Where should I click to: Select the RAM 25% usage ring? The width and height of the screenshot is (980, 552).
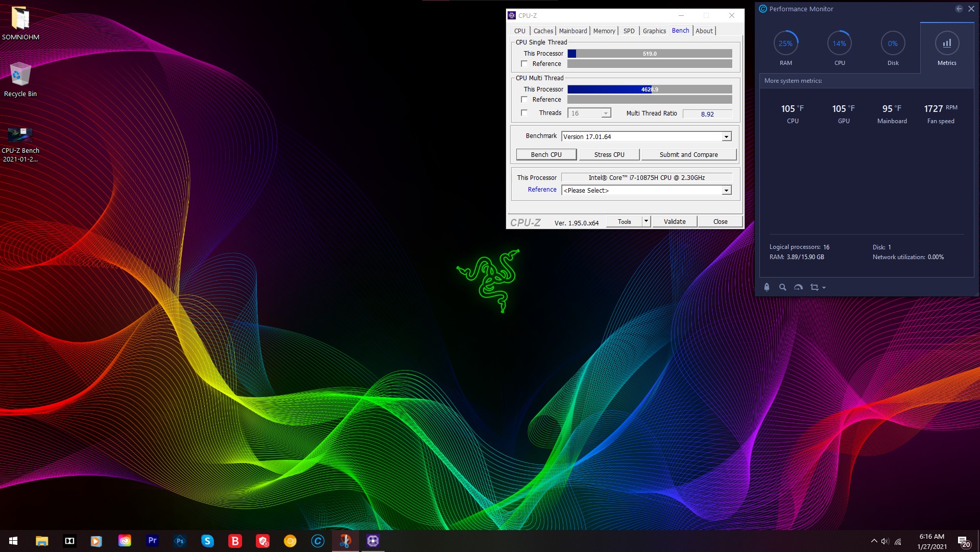click(x=785, y=43)
